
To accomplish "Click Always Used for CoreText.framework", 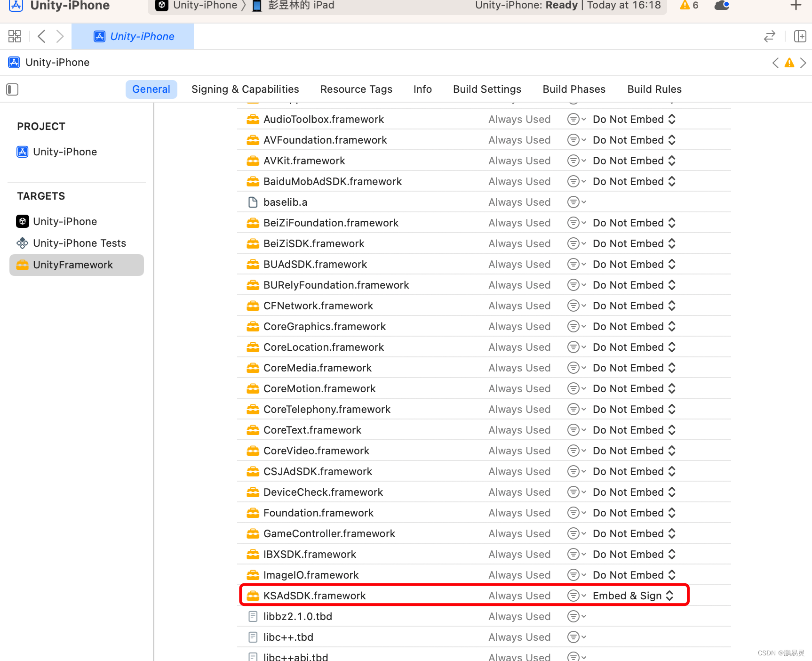I will [x=519, y=430].
